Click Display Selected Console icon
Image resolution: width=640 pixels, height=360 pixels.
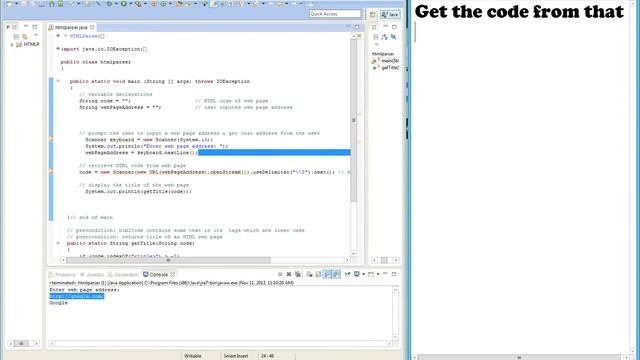tap(357, 274)
